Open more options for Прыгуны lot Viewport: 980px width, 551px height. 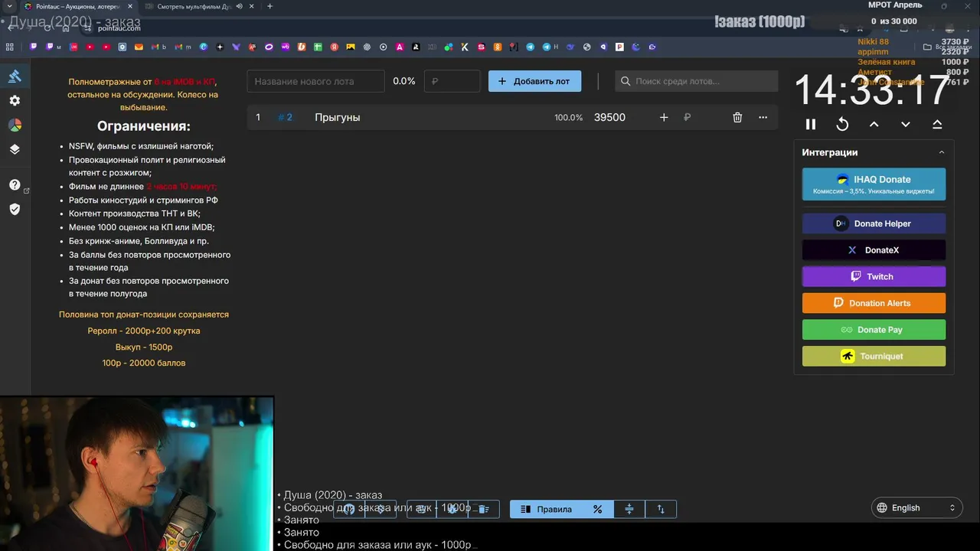(763, 117)
